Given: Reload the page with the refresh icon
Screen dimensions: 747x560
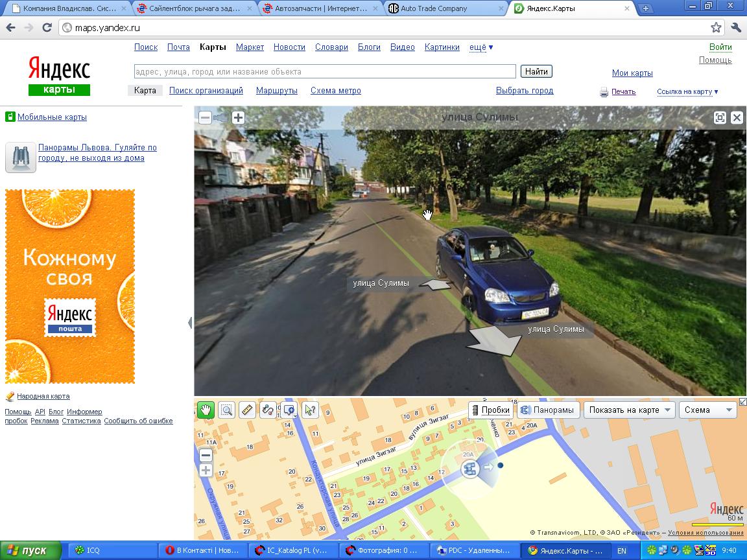Looking at the screenshot, I should tap(47, 28).
